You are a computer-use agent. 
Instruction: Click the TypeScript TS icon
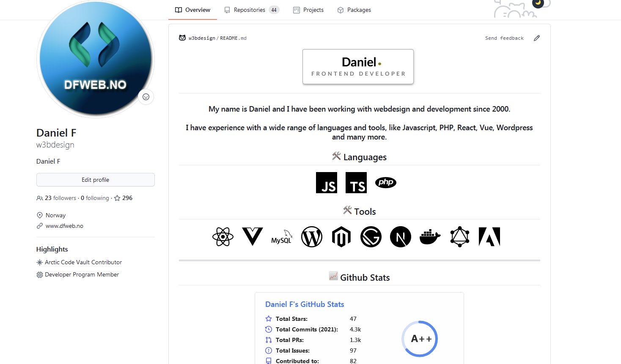[356, 183]
